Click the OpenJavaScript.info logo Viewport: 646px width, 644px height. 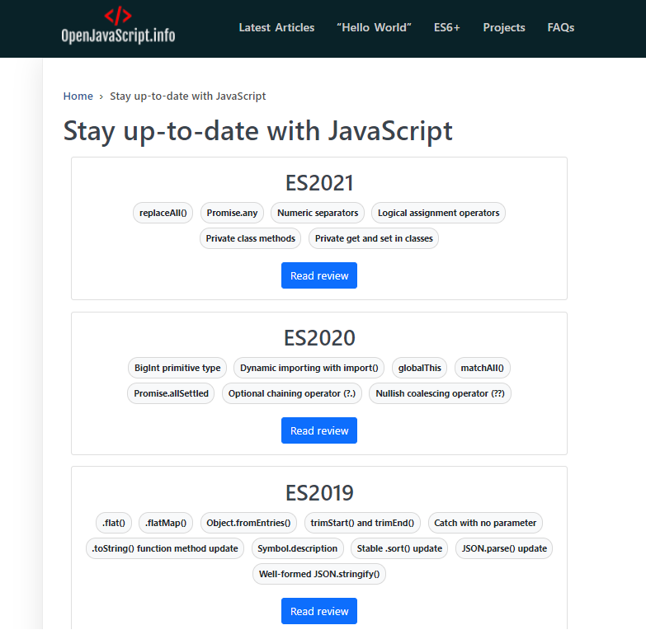click(x=118, y=25)
